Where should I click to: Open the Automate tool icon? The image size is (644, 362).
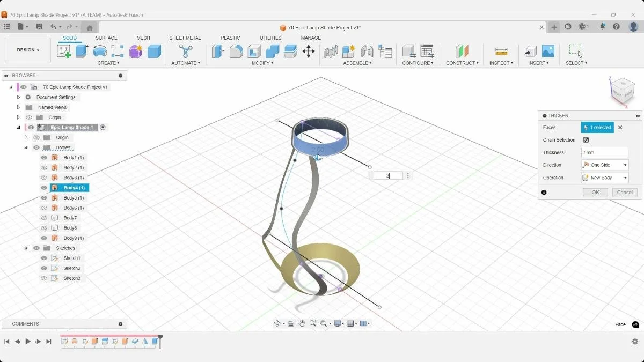(186, 51)
